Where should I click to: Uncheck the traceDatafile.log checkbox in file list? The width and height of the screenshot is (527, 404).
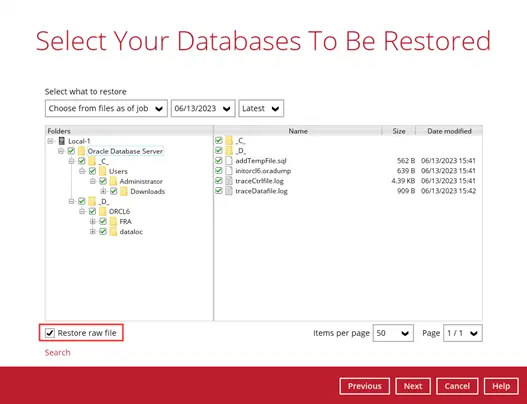[218, 191]
